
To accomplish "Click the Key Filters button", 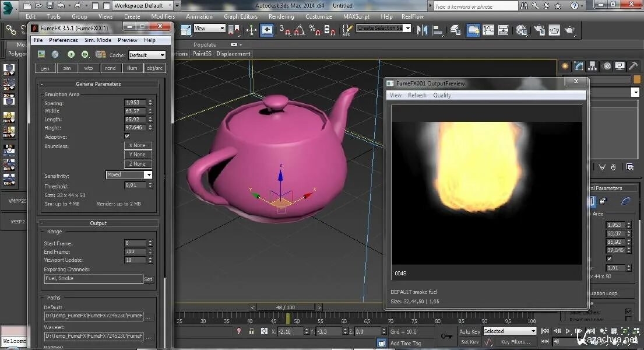I will (x=515, y=342).
